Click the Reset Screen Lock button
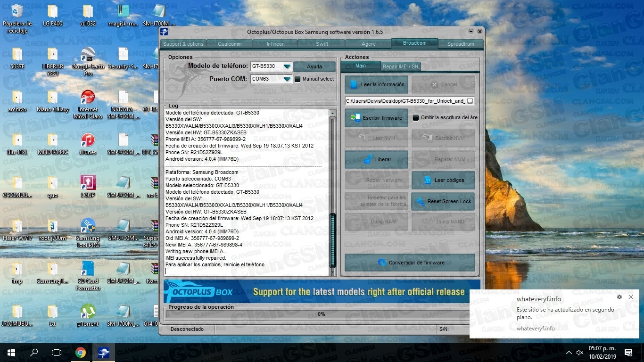644x362 pixels. click(443, 201)
